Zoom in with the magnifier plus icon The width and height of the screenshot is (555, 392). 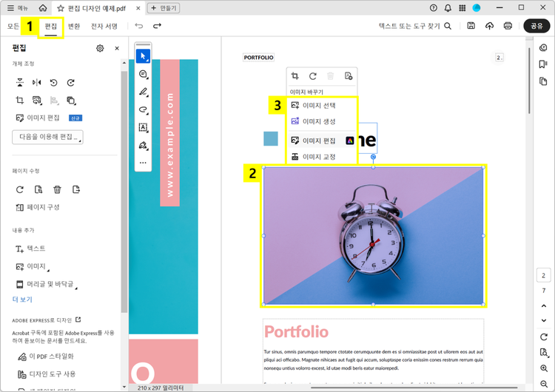tap(544, 368)
